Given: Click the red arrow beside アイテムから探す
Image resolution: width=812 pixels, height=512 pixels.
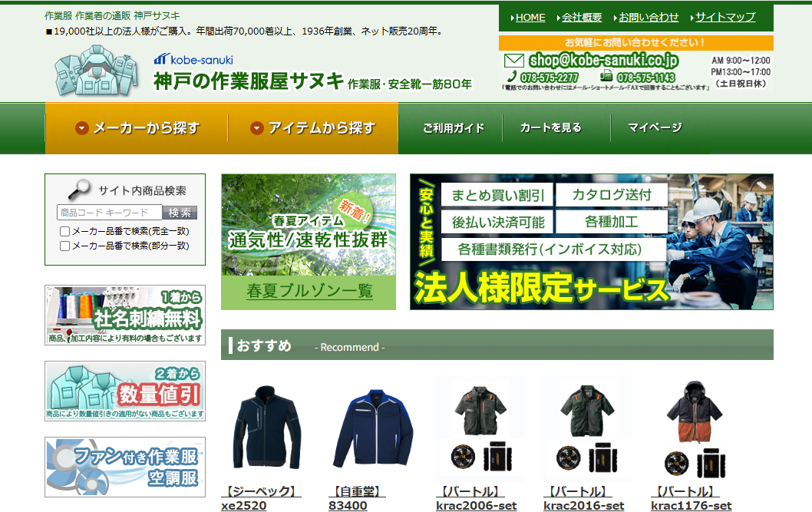Looking at the screenshot, I should [x=257, y=128].
